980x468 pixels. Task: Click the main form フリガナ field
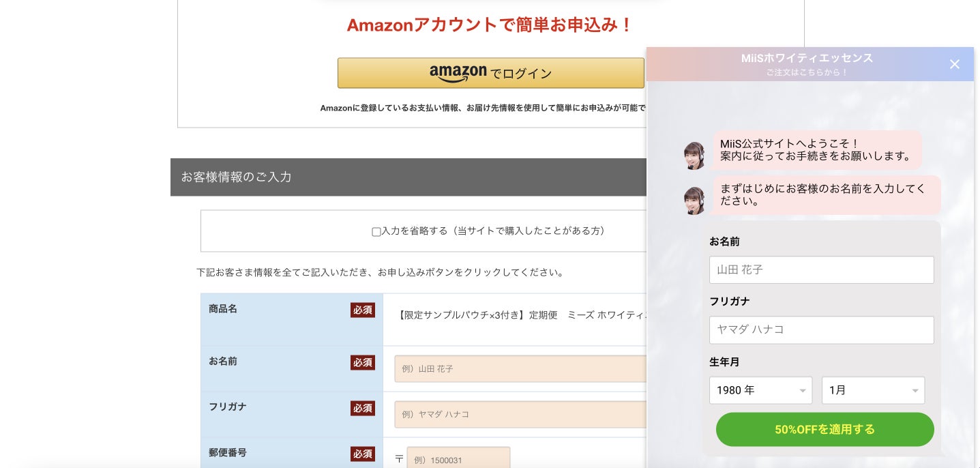click(520, 414)
